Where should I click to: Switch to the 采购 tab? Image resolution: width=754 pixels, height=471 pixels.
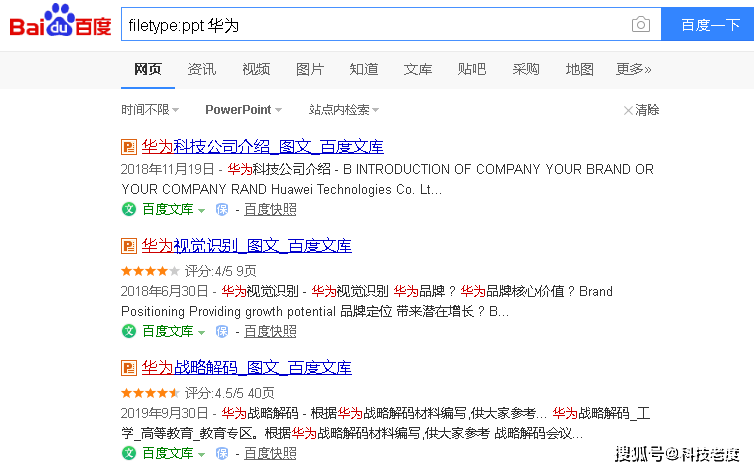(x=526, y=69)
